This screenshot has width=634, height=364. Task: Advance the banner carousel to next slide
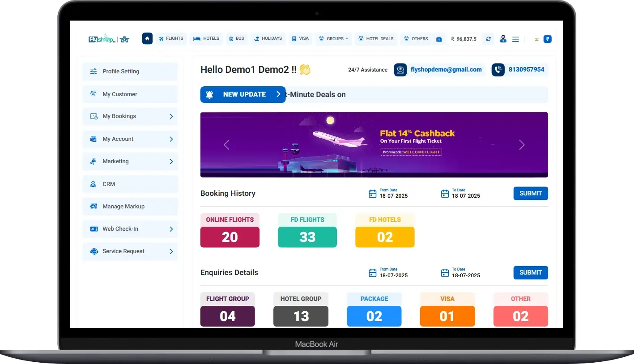coord(521,145)
